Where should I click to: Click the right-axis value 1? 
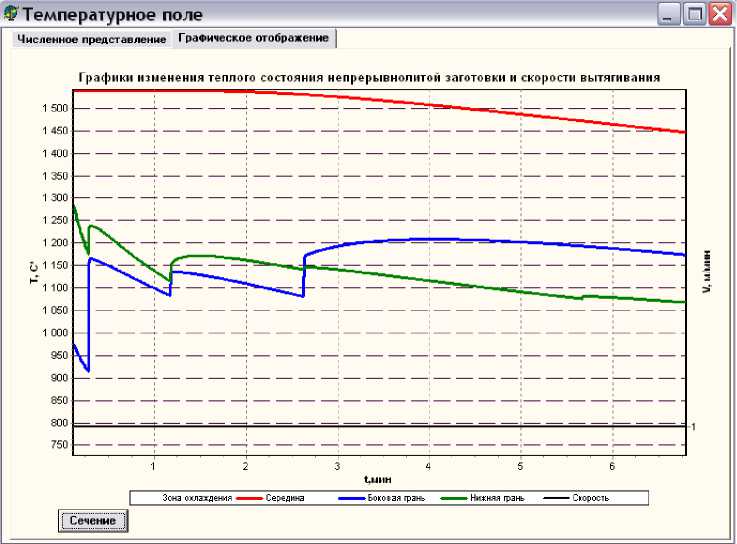pyautogui.click(x=693, y=427)
